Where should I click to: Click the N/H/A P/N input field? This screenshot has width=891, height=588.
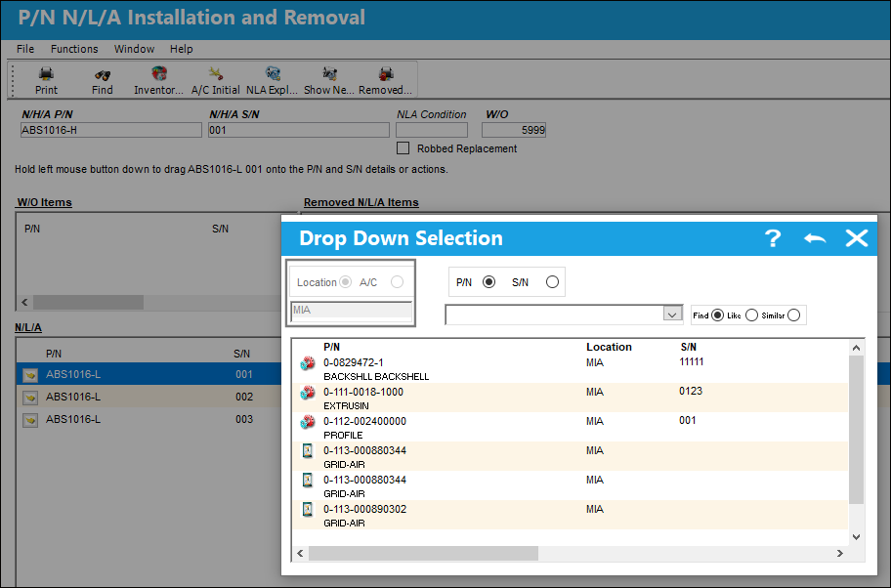coord(110,130)
